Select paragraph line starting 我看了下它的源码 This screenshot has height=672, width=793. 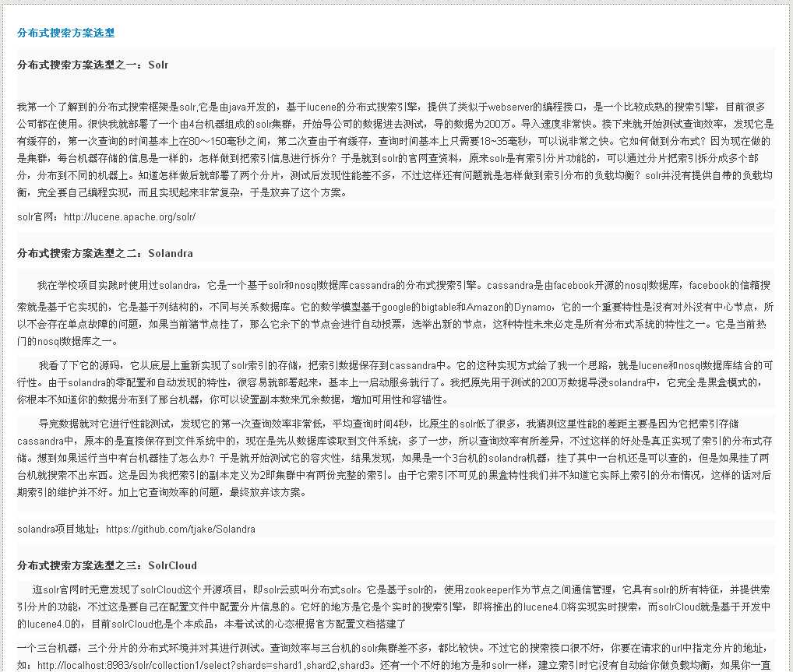(x=406, y=365)
